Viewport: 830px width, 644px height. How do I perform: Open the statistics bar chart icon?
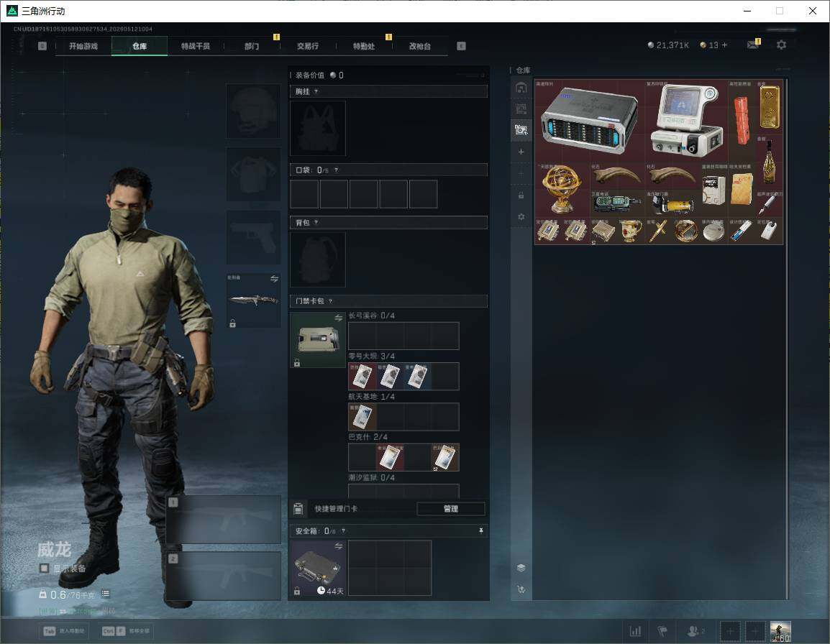[x=635, y=631]
